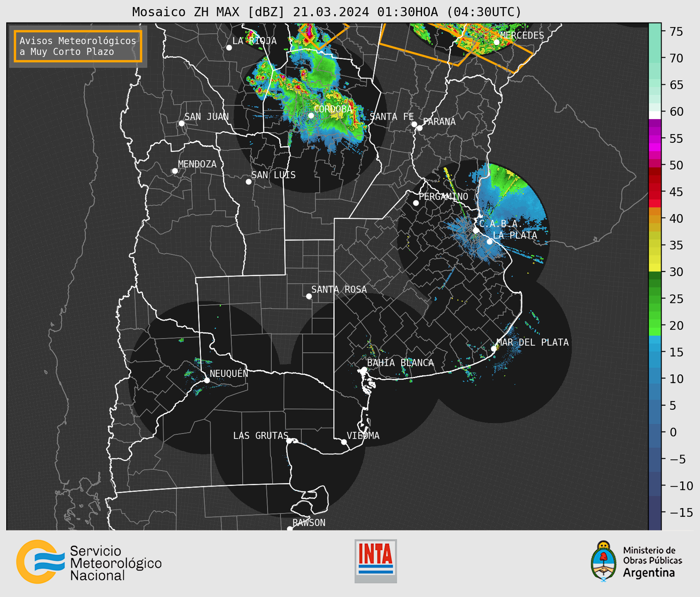
Task: Click the 75 tick label on colorbar
Action: (676, 32)
